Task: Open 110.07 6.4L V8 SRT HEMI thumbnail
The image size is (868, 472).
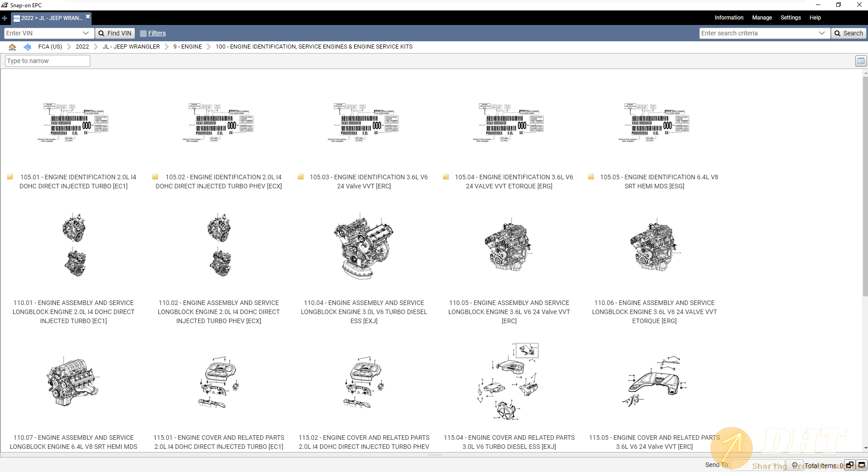Action: point(73,381)
